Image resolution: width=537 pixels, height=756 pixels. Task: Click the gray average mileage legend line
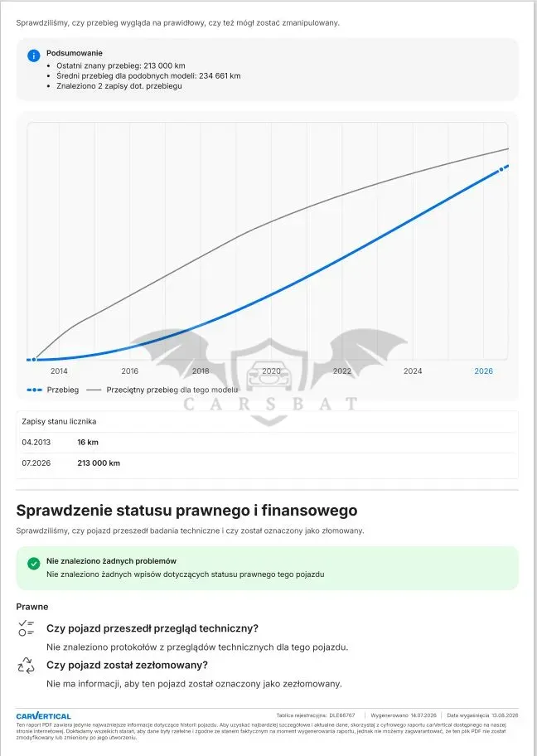(94, 390)
